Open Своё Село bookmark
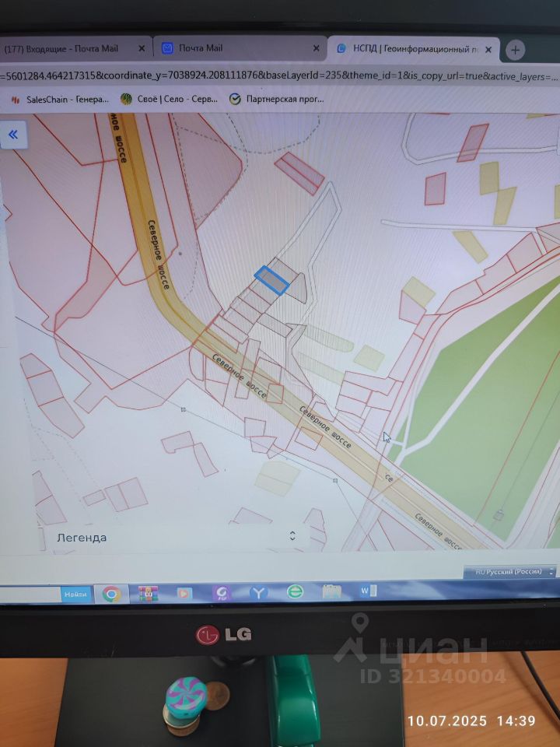This screenshot has height=747, width=560. pos(169,99)
